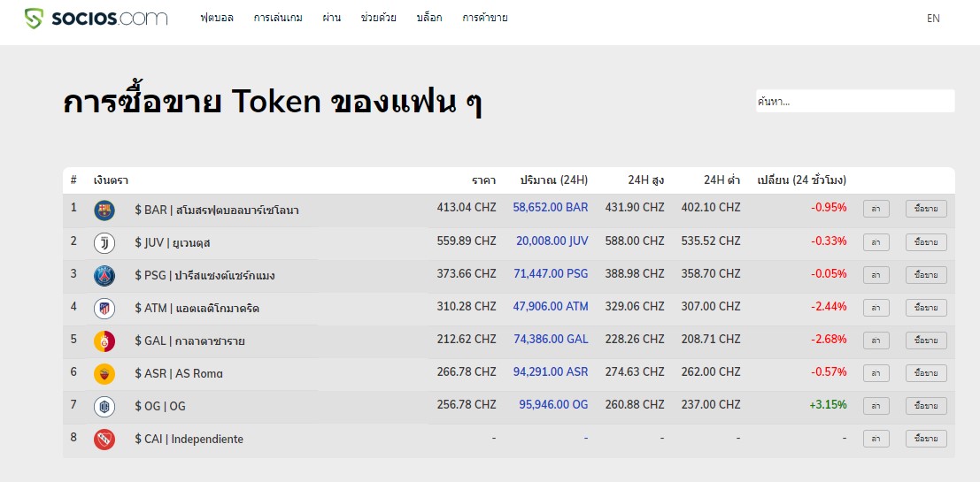Click the -2.68% change value
This screenshot has width=980, height=482.
(829, 339)
